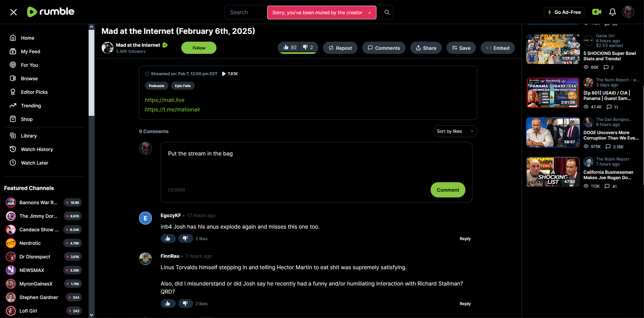Screen dimensions: 644x318
Task: Open Stephen Gardner featured channel
Action: (x=44, y=297)
